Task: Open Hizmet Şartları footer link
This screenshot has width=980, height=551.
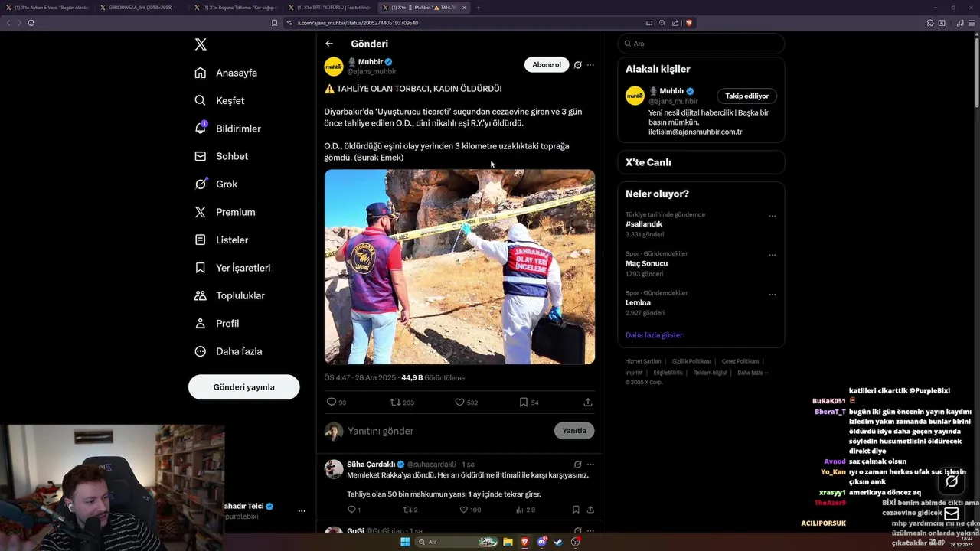Action: click(x=643, y=361)
